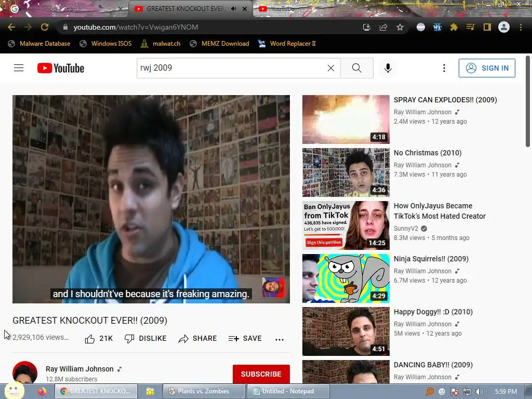Open file explorer folder on taskbar
The image size is (532, 399).
150,391
